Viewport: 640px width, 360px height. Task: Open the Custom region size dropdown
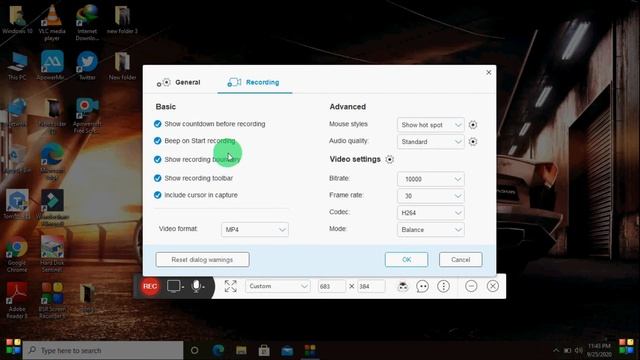coord(278,286)
